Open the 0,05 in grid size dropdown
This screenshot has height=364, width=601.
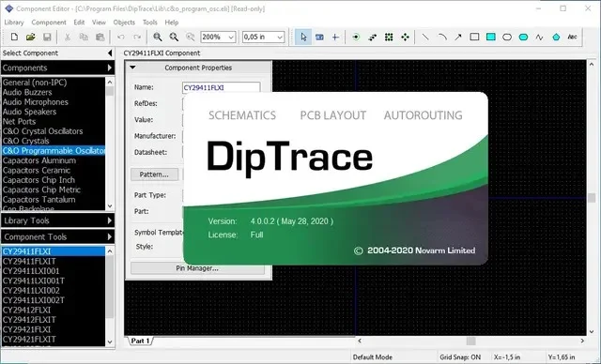tap(263, 37)
